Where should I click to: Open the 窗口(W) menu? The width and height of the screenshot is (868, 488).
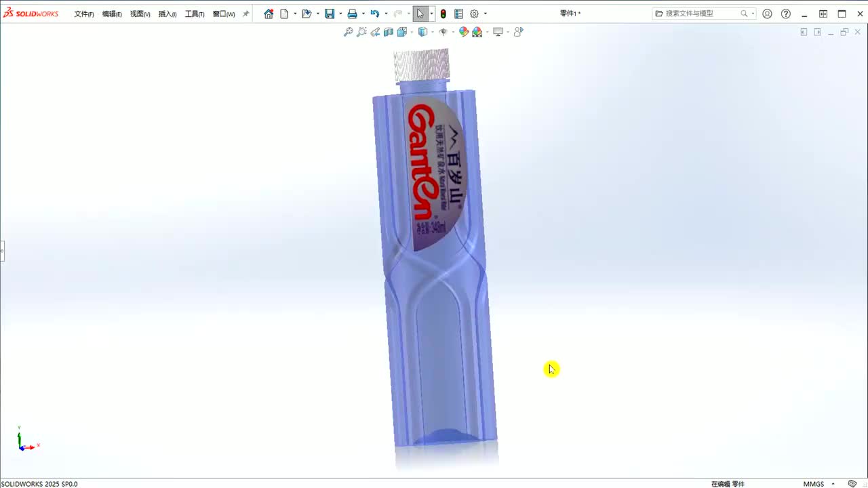click(224, 14)
